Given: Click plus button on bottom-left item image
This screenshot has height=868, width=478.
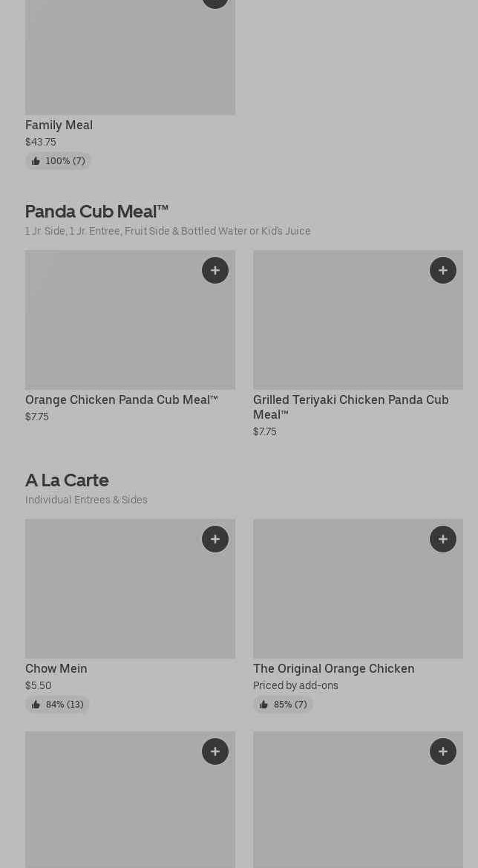Looking at the screenshot, I should click(215, 751).
